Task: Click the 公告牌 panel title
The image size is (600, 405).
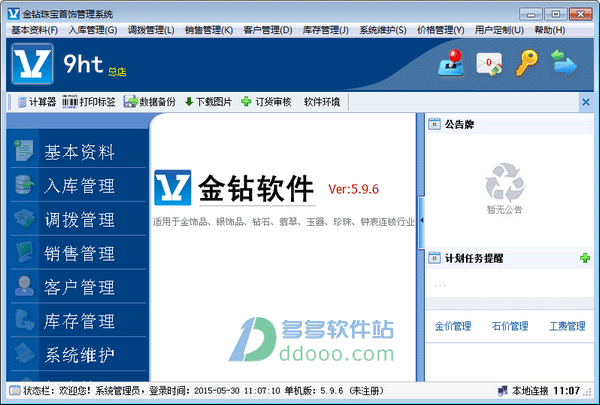Action: coord(459,124)
